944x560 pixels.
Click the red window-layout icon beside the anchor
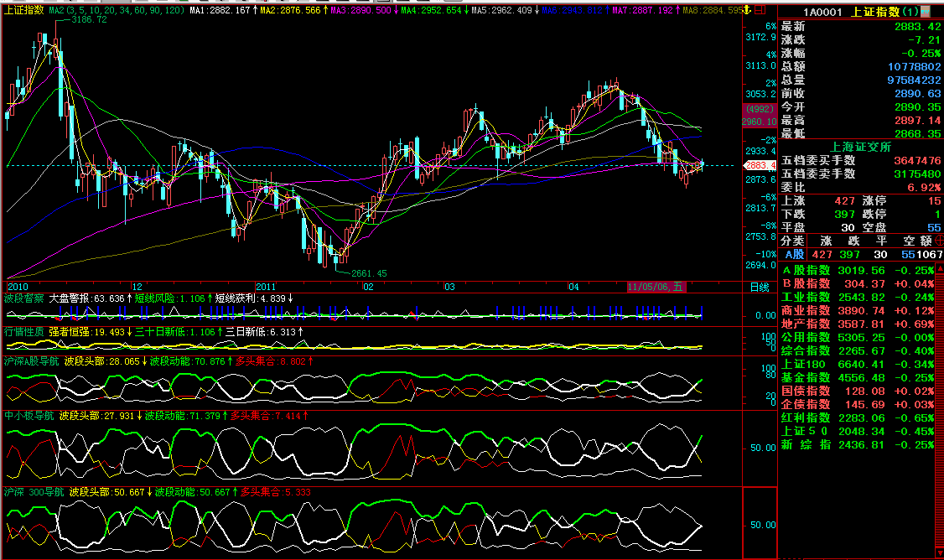click(x=760, y=10)
